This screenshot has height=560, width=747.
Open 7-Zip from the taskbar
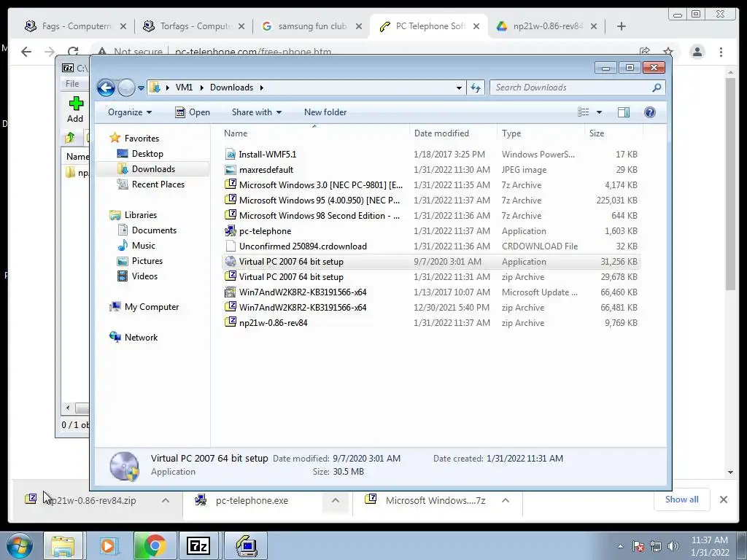click(x=198, y=545)
